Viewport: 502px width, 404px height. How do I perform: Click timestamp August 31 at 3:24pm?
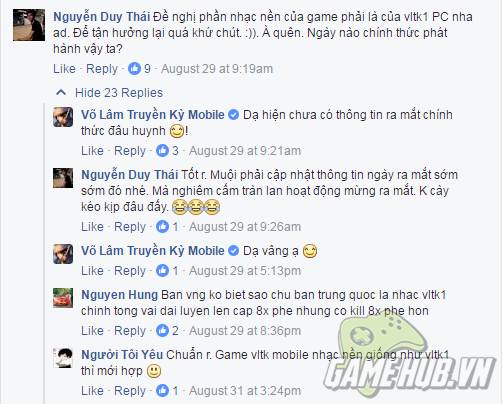(245, 391)
